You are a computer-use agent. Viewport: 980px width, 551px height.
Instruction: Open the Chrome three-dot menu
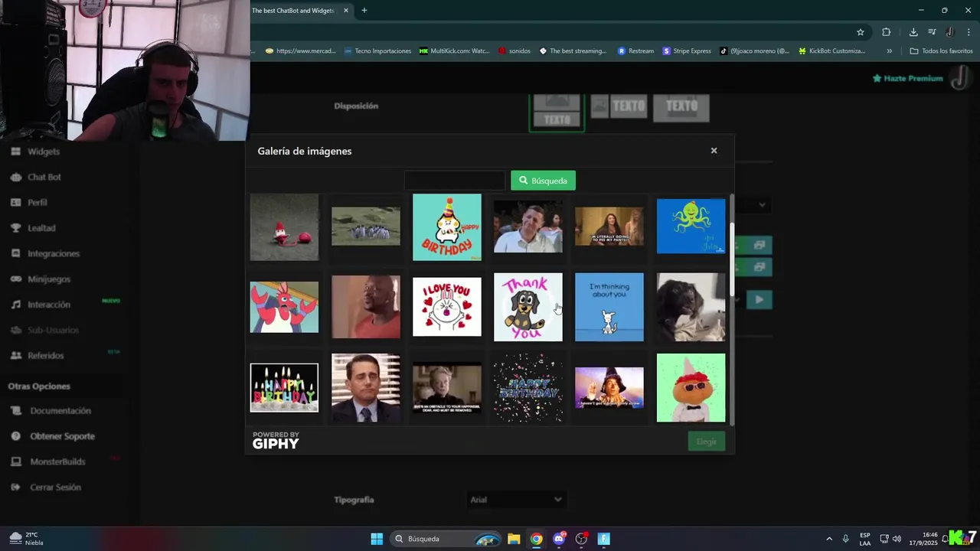(x=969, y=32)
